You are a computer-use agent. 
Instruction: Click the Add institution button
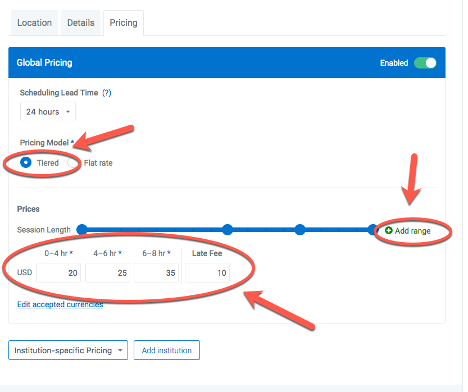point(167,350)
